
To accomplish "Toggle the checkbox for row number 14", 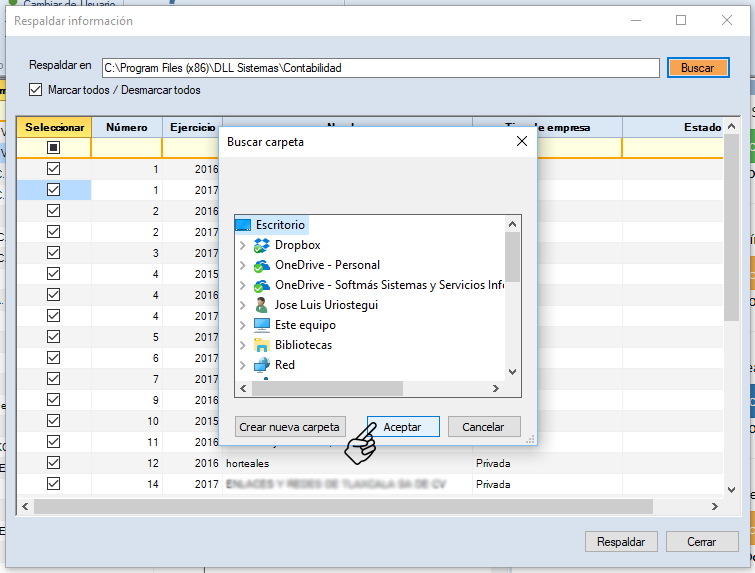I will point(54,484).
